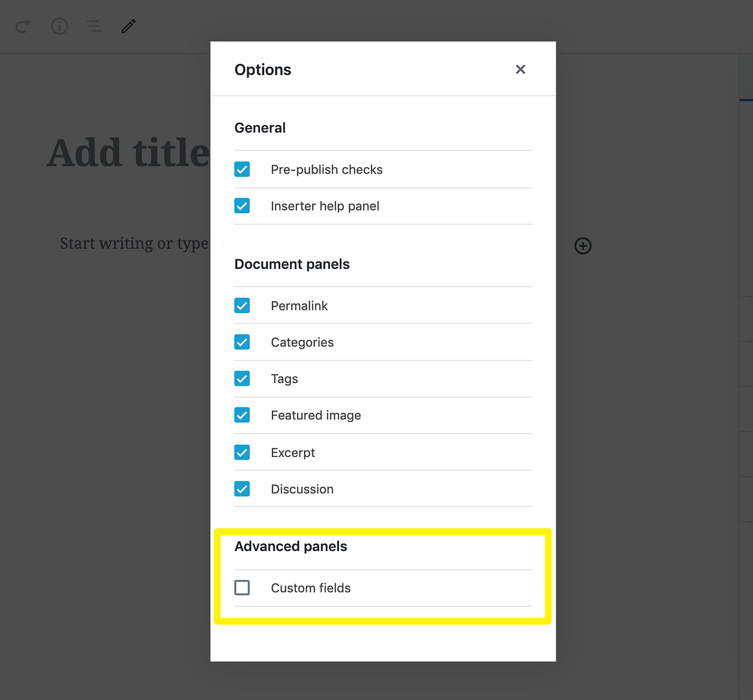
Task: Uncheck the Tags panel checkbox
Action: coord(242,378)
